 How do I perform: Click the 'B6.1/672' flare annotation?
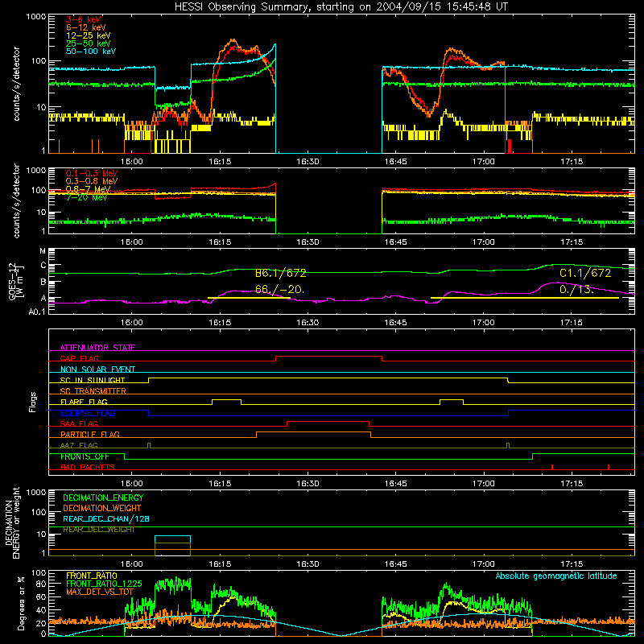[280, 273]
